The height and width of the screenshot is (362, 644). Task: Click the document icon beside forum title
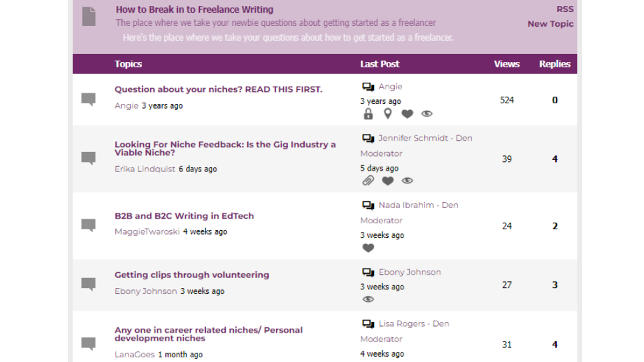coord(89,16)
